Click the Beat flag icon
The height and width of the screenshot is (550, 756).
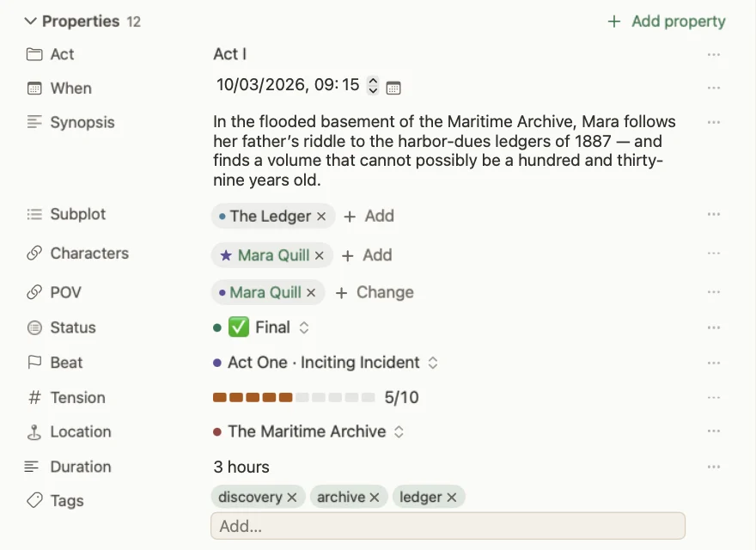pos(34,363)
